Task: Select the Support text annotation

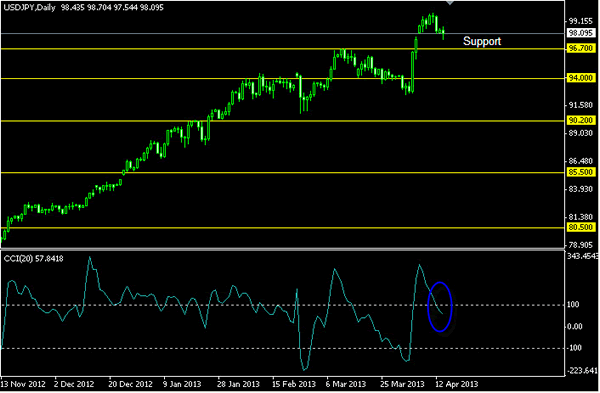Action: [x=482, y=41]
